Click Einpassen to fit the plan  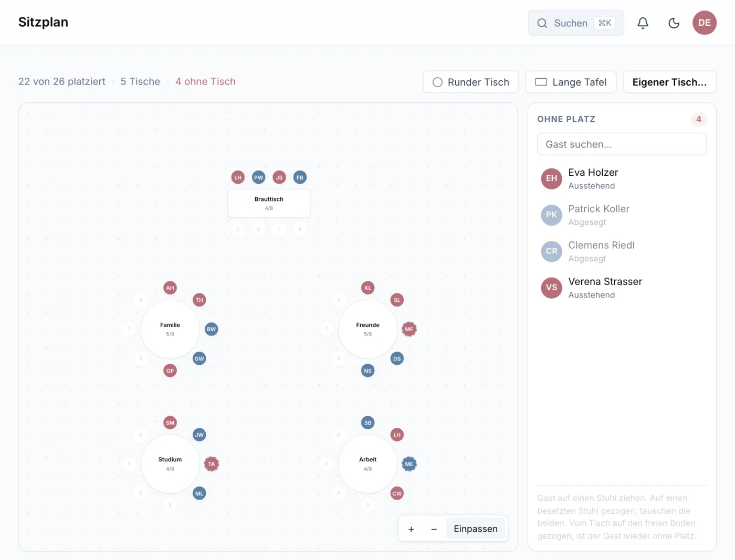click(476, 529)
